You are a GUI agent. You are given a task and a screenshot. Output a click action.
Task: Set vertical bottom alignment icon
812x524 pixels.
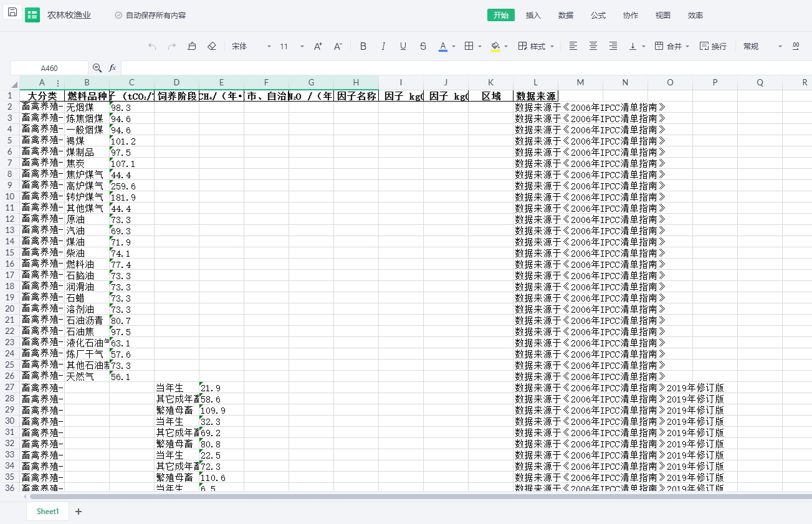click(x=633, y=46)
